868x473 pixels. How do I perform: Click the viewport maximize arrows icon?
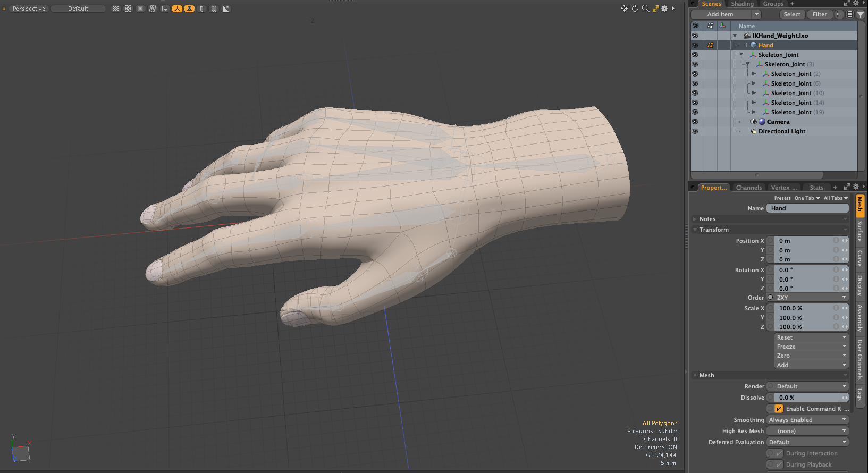pyautogui.click(x=655, y=9)
